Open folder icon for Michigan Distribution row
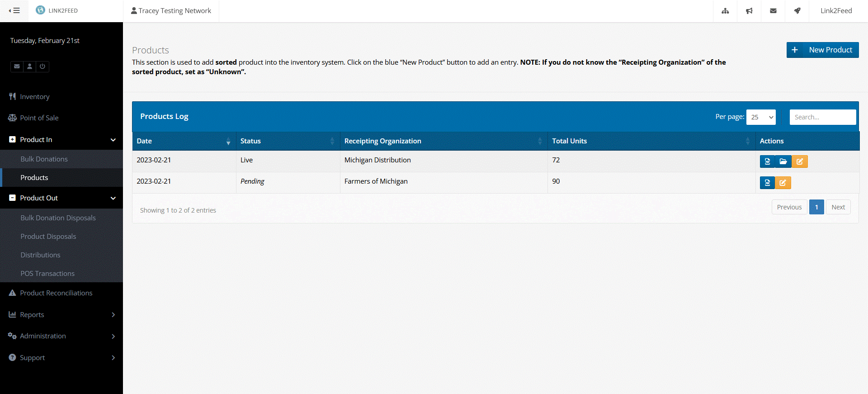The image size is (868, 394). click(783, 161)
